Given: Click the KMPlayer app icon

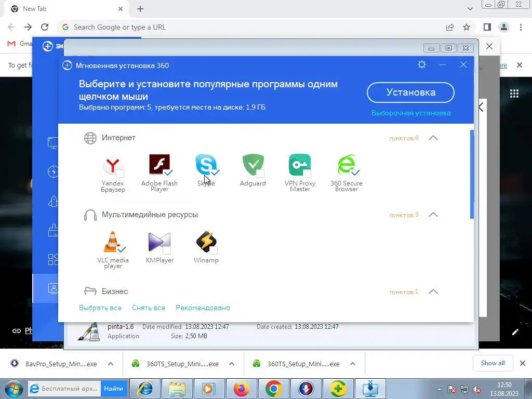Looking at the screenshot, I should 159,242.
